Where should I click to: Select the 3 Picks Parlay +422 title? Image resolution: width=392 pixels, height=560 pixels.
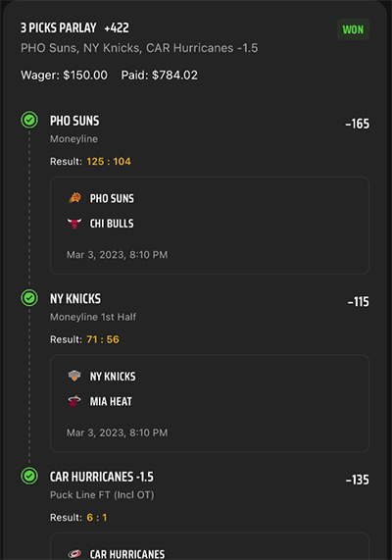pos(74,27)
